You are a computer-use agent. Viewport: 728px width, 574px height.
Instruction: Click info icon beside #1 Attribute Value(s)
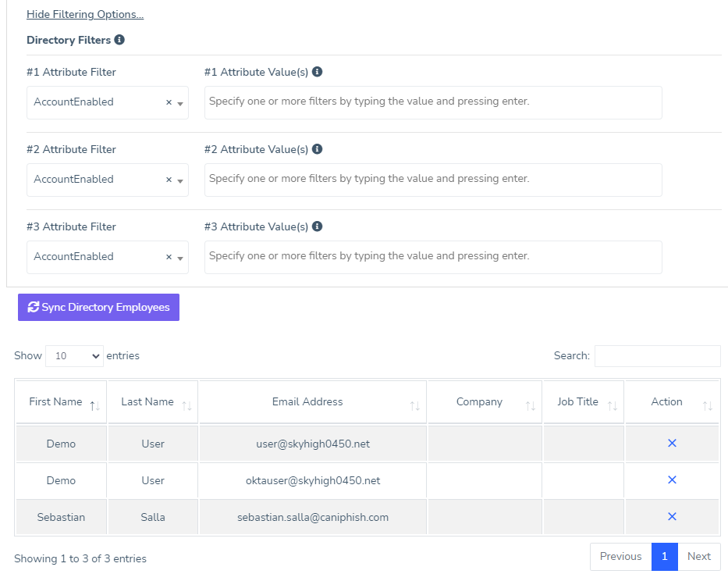pyautogui.click(x=318, y=72)
